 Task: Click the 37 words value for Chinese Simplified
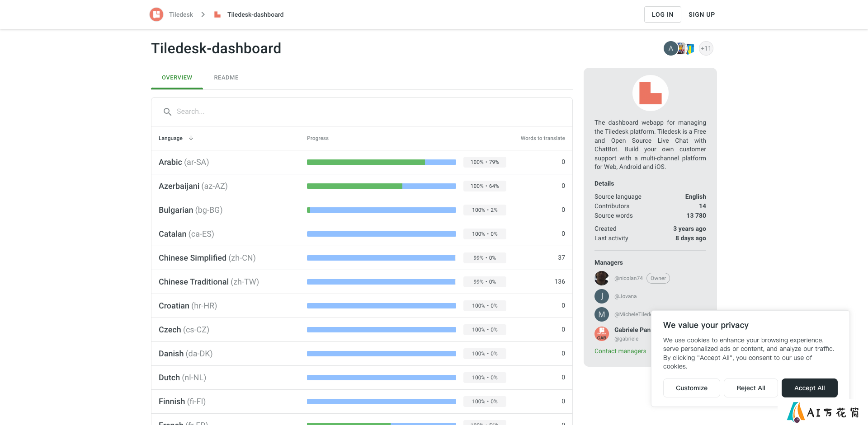click(x=561, y=257)
